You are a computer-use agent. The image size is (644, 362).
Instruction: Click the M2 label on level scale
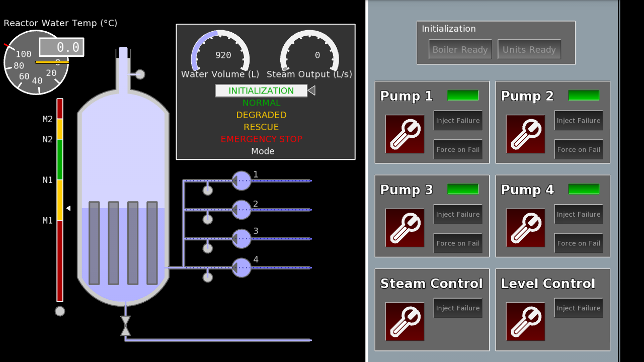pyautogui.click(x=48, y=119)
